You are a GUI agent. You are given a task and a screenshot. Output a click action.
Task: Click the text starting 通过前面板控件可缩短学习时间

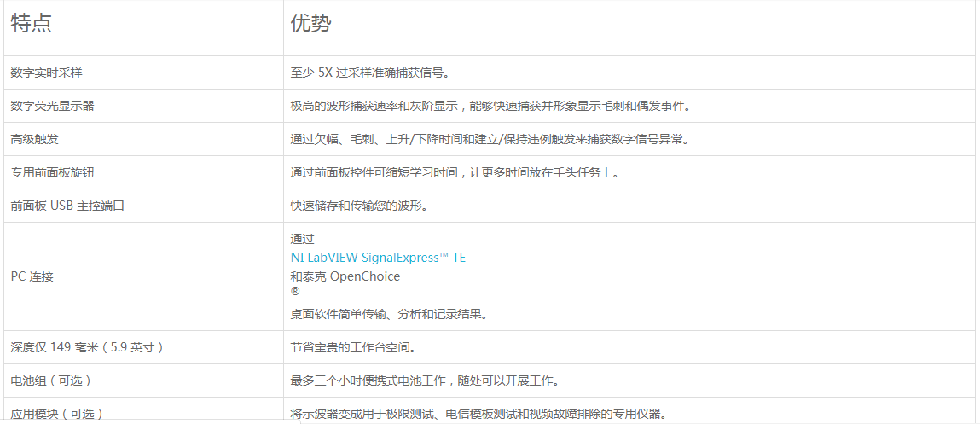[x=455, y=172]
